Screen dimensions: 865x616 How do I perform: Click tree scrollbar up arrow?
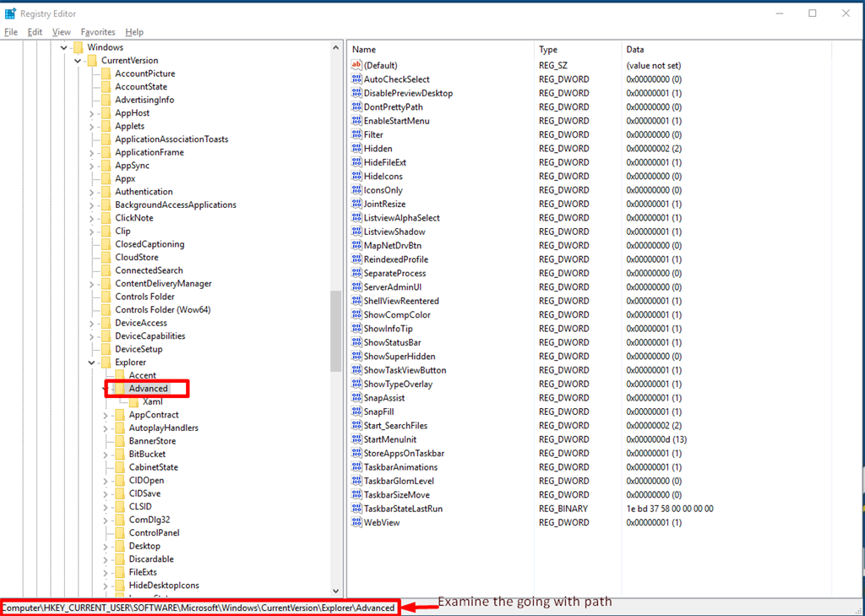[x=336, y=47]
